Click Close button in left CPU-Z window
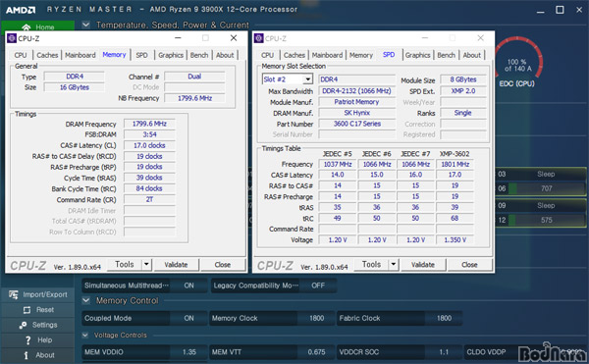Viewport: 589px width, 364px height. pyautogui.click(x=223, y=265)
